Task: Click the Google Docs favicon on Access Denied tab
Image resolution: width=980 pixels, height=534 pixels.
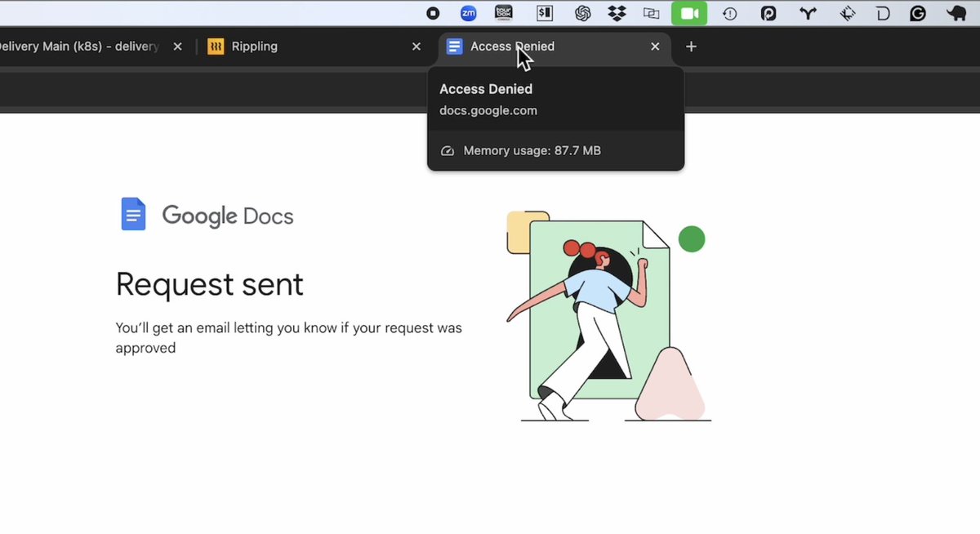Action: point(454,47)
